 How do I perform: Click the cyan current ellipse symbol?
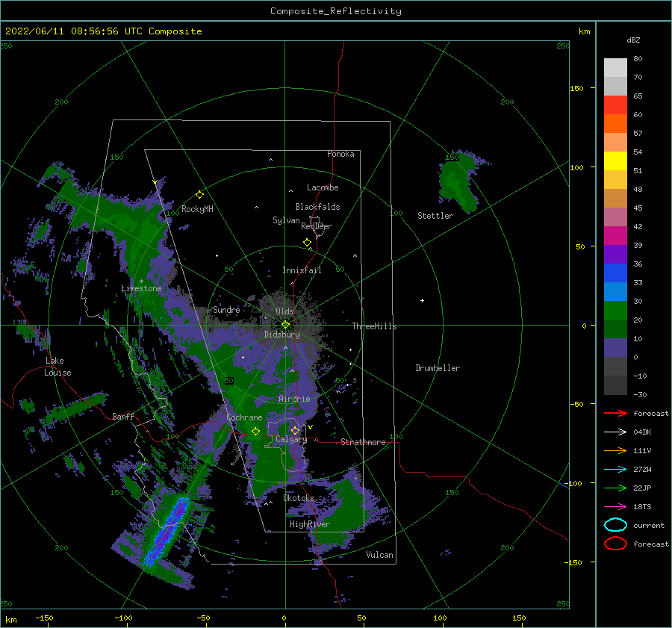point(615,525)
